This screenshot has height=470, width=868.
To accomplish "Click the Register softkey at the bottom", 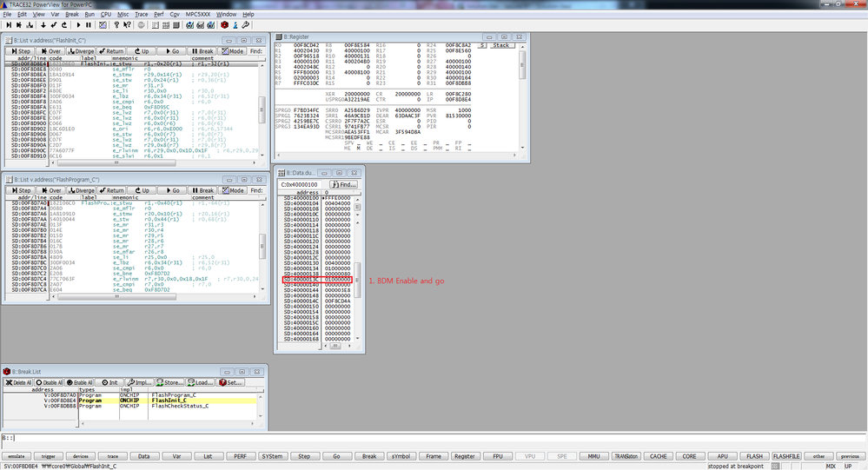I will click(465, 456).
